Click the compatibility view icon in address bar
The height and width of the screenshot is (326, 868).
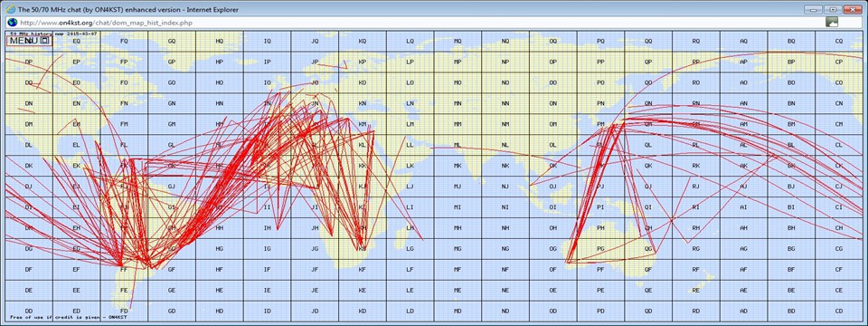(x=832, y=22)
